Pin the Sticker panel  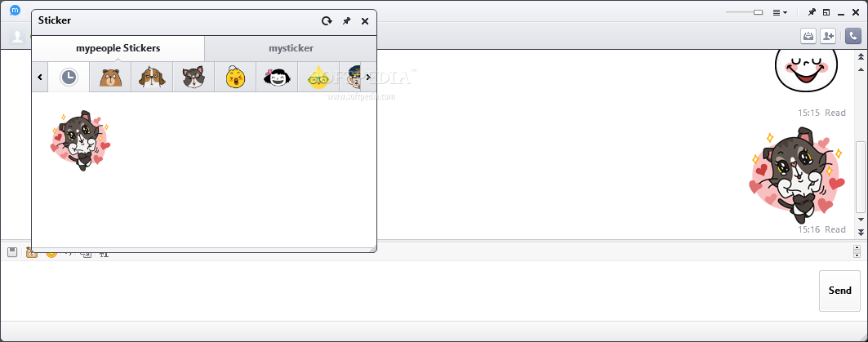point(346,21)
